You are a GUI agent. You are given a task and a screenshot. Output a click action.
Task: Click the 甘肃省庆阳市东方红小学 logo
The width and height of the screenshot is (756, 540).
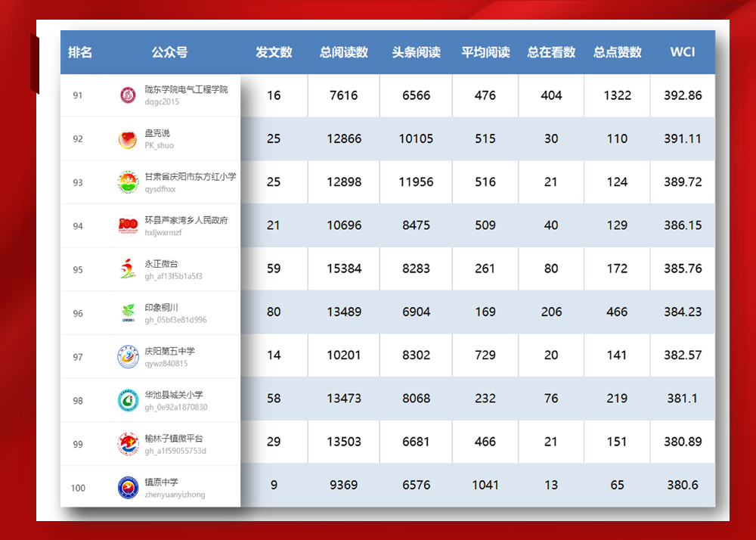point(128,182)
